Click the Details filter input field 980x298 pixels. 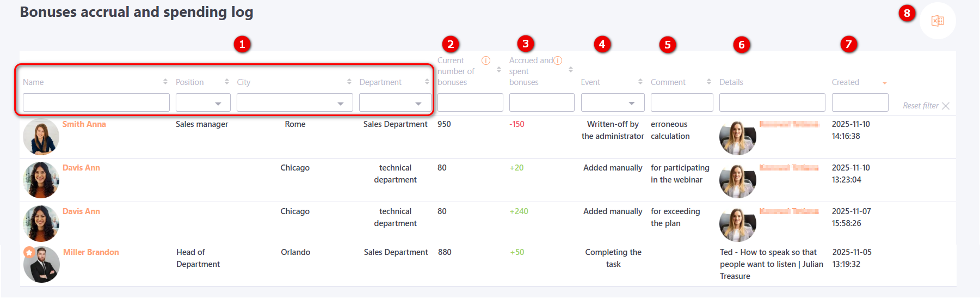[x=772, y=102]
